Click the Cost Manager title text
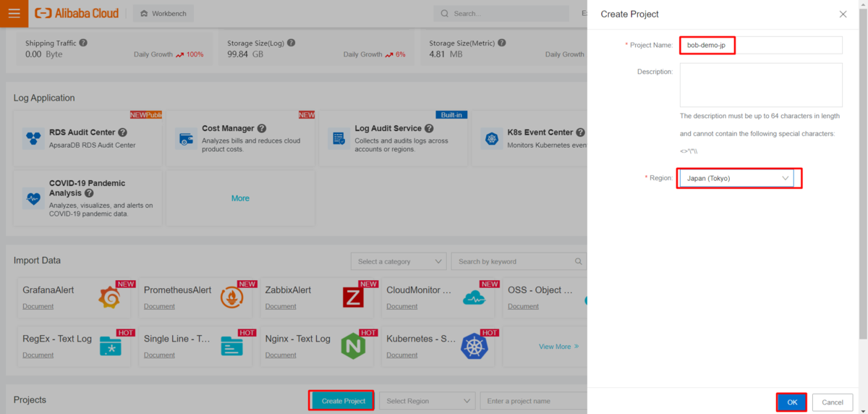 (x=228, y=128)
